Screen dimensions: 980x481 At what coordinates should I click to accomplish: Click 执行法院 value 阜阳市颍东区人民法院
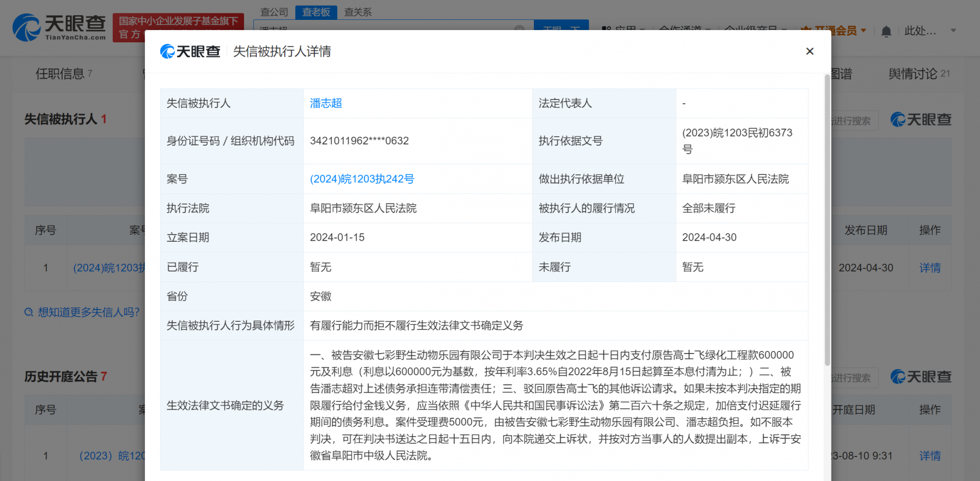[363, 208]
